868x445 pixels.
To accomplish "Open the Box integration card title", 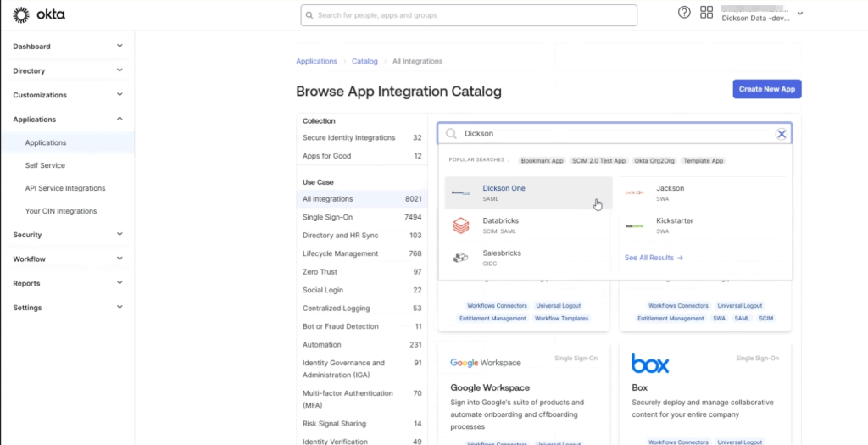I will (639, 387).
